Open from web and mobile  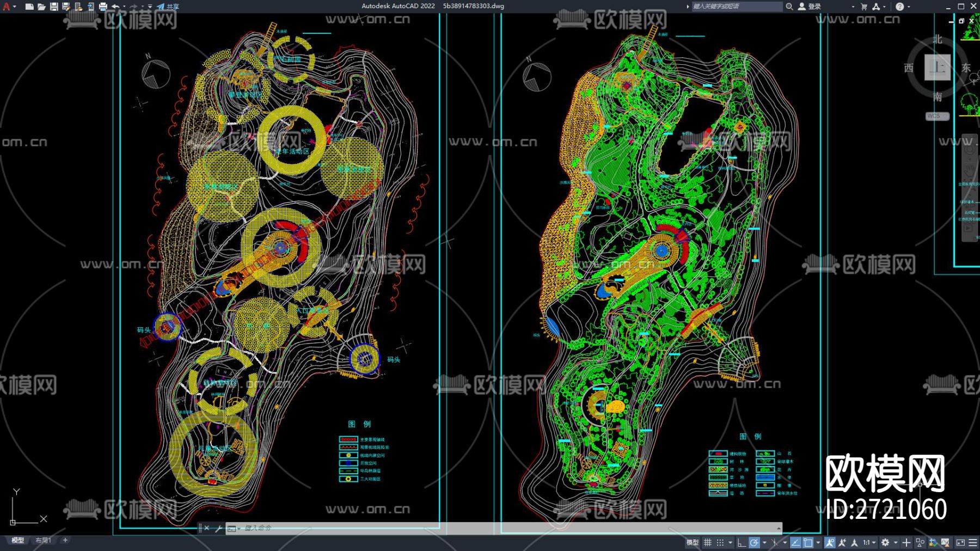click(x=78, y=7)
